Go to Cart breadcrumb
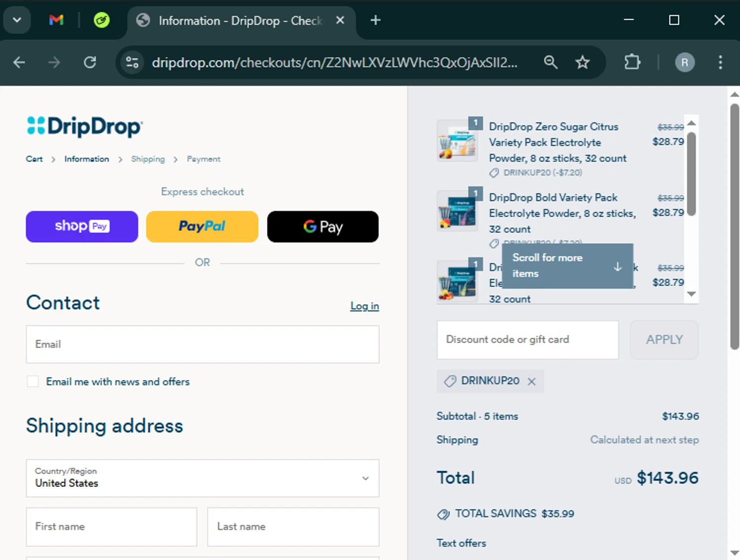The width and height of the screenshot is (740, 560). 35,159
